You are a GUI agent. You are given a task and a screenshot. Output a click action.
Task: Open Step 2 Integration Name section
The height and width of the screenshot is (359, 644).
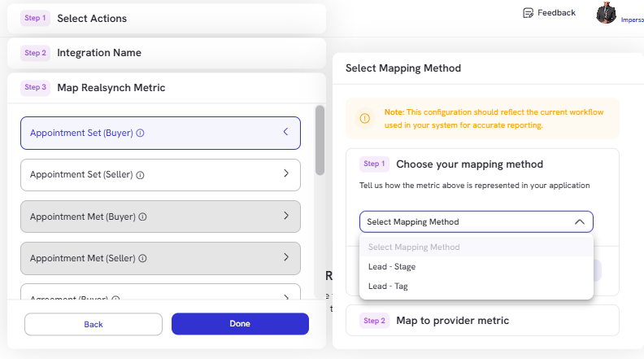click(167, 53)
